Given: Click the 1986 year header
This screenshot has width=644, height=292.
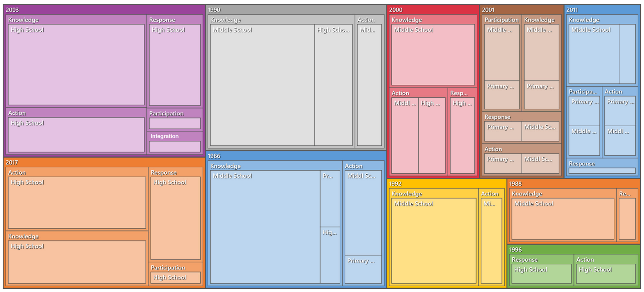Looking at the screenshot, I should (214, 156).
